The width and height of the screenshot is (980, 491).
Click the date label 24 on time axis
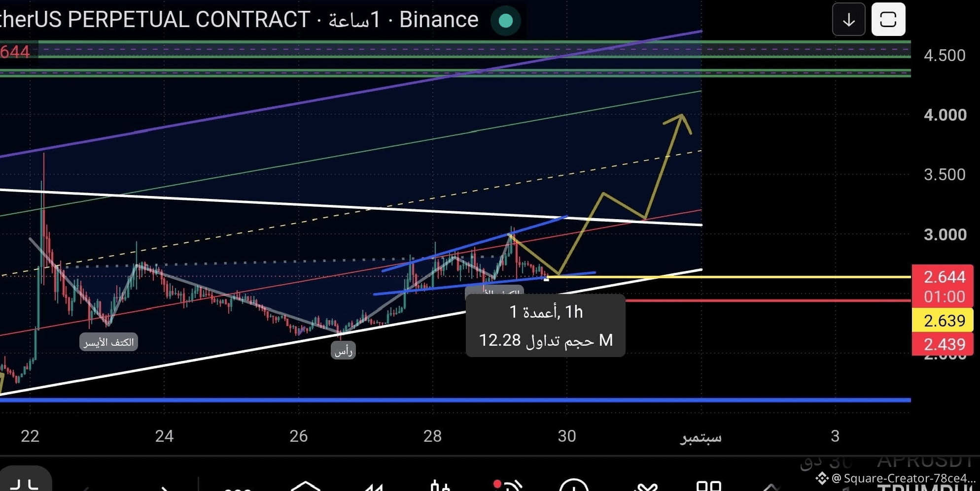pos(164,436)
